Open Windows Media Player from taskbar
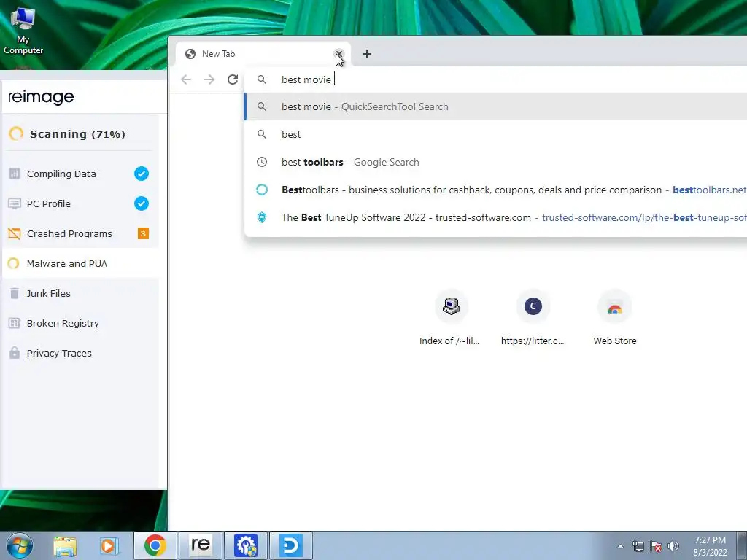This screenshot has width=747, height=560. pyautogui.click(x=109, y=545)
